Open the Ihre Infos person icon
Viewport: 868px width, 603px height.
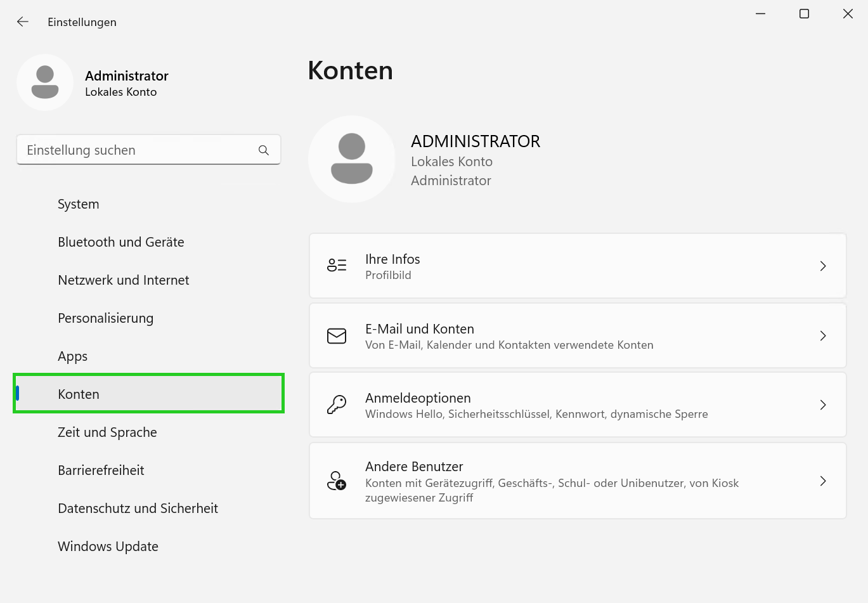coord(337,265)
